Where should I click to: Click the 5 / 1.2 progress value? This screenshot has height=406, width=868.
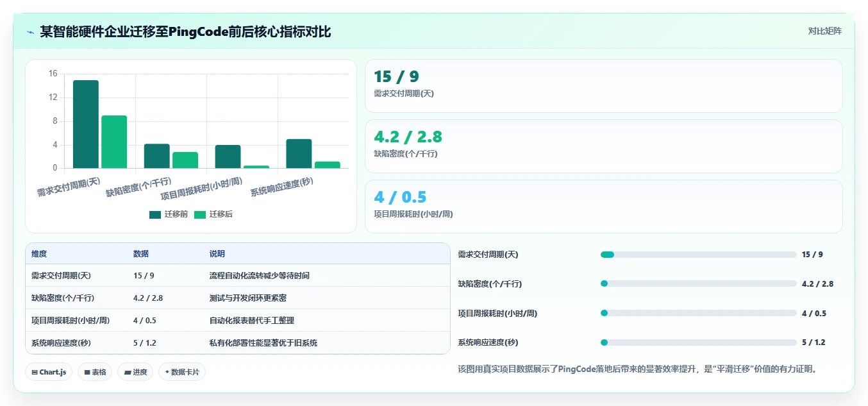click(814, 343)
